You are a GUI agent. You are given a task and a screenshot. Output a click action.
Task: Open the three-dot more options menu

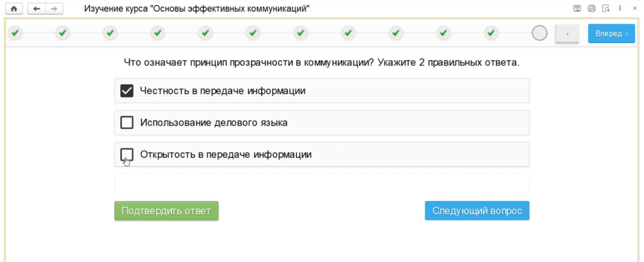(x=621, y=9)
